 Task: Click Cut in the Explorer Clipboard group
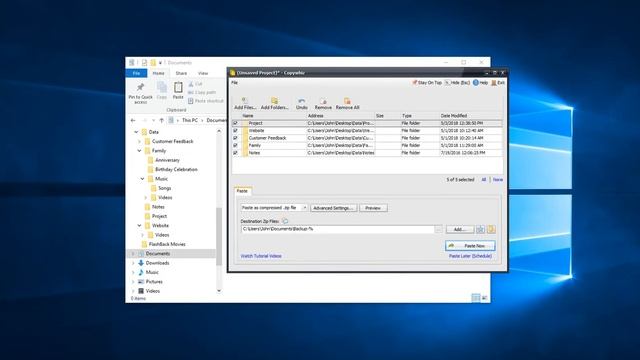pyautogui.click(x=195, y=84)
